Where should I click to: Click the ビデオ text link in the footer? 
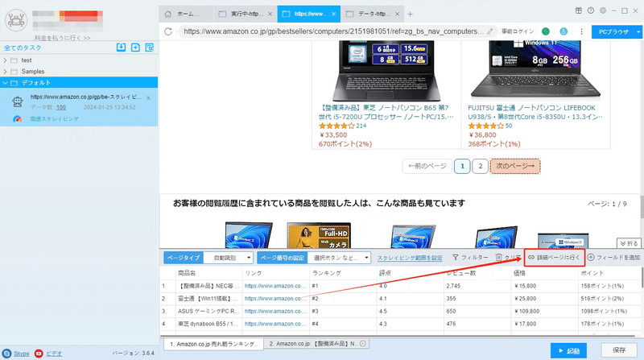pyautogui.click(x=54, y=354)
